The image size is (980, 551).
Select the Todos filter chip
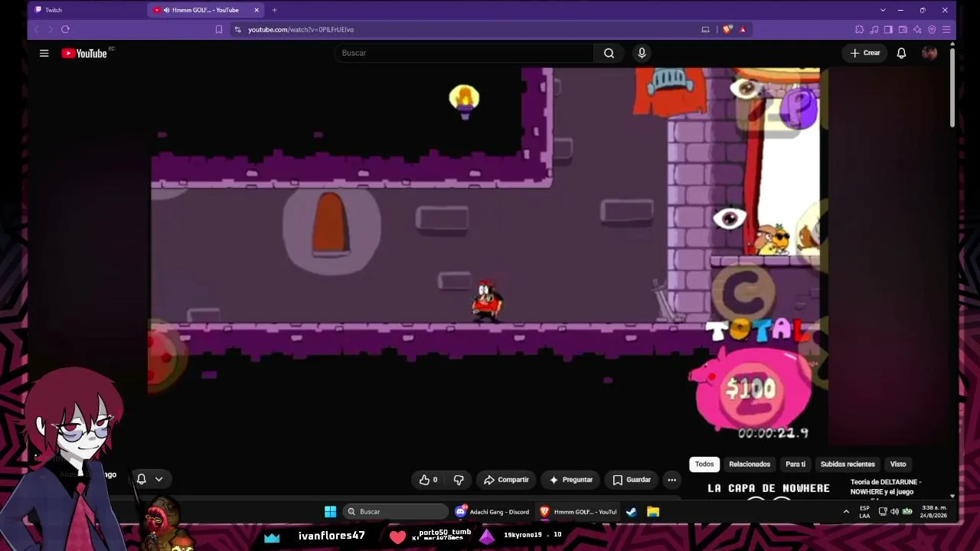[x=704, y=464]
